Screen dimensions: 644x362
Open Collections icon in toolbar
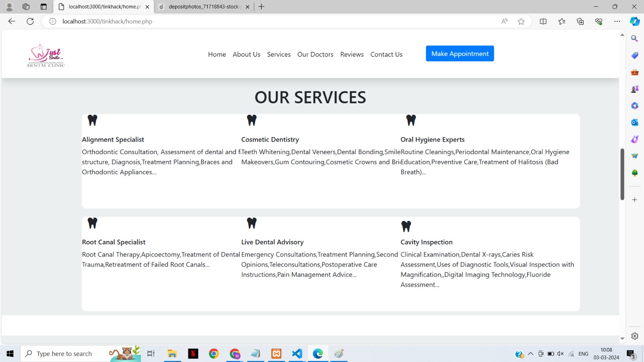point(580,21)
